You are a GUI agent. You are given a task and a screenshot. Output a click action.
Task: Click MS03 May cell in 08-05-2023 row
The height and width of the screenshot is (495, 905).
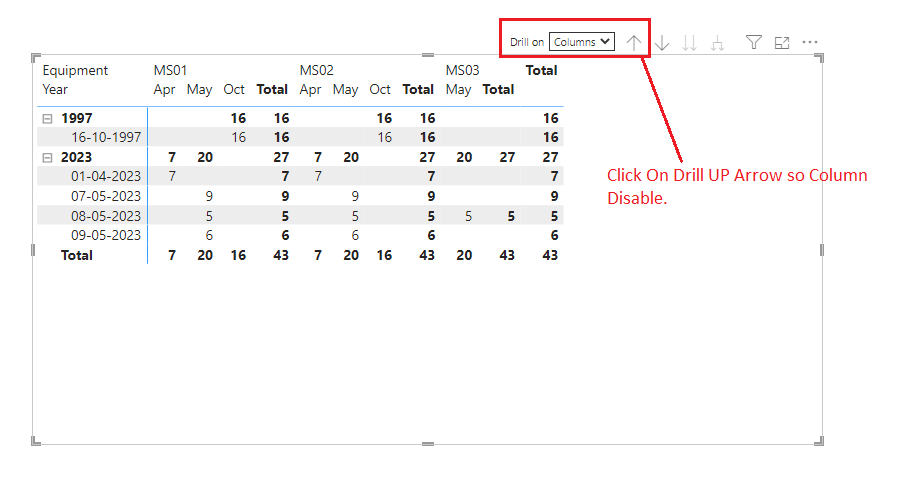pos(468,216)
